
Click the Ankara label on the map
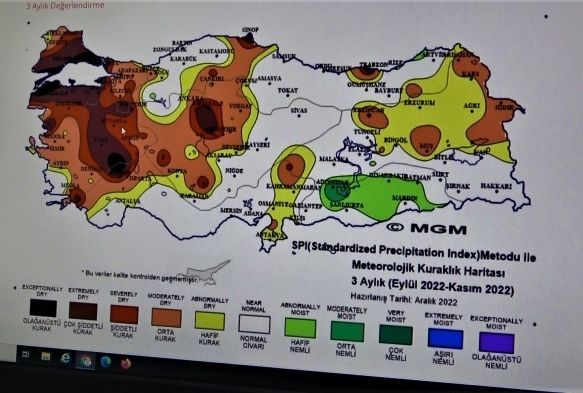pos(190,99)
